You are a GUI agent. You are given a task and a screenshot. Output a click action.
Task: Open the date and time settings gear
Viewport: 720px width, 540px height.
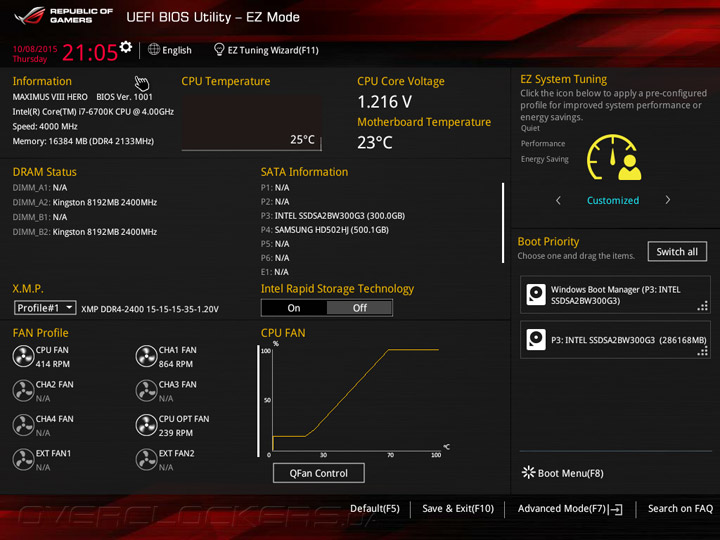(126, 46)
